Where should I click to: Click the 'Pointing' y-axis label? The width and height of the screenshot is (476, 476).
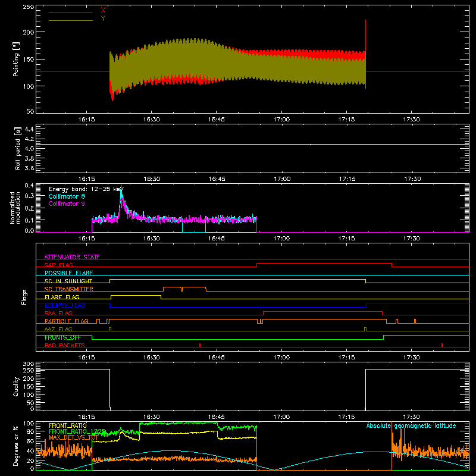tap(16, 59)
